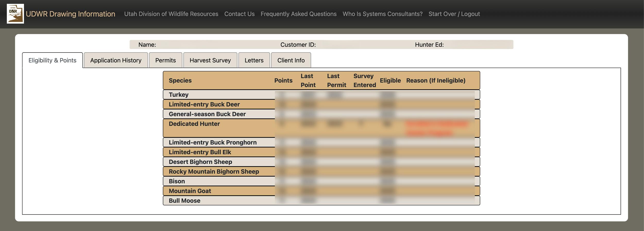Select the Limited-entry Buck Deer row

pos(321,104)
